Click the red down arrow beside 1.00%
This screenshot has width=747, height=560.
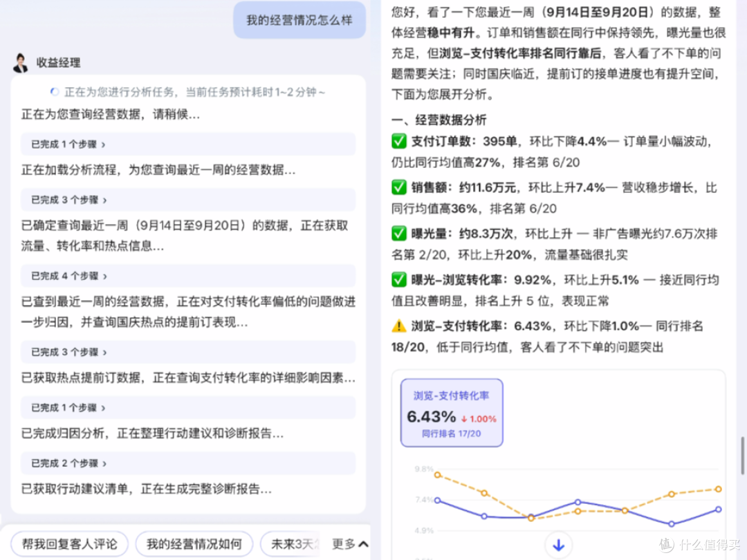tap(464, 419)
